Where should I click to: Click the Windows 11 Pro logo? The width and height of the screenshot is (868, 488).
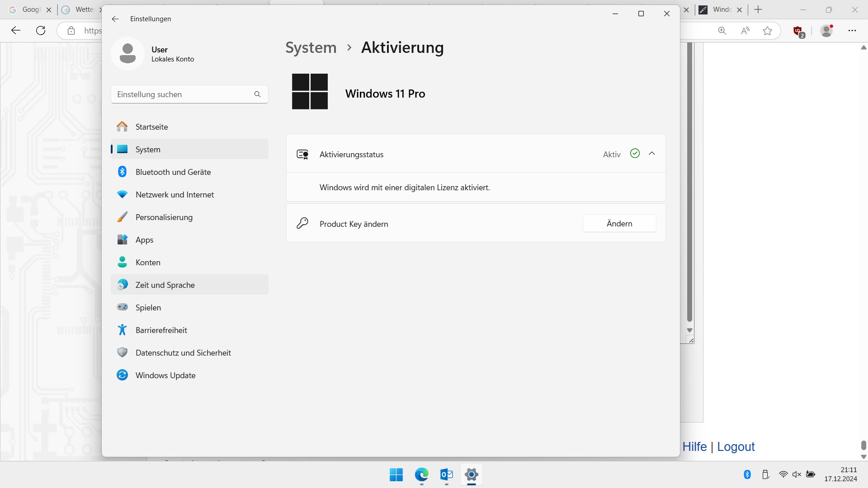pyautogui.click(x=310, y=91)
